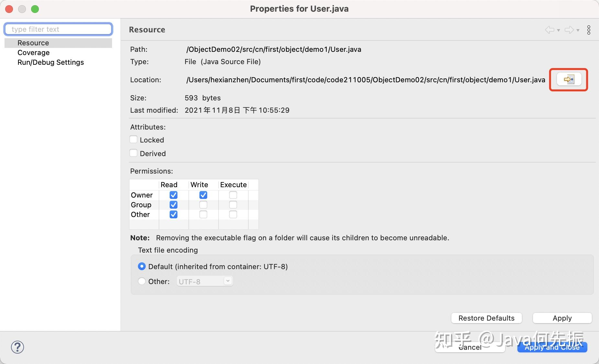
Task: Open the back history dropdown arrow
Action: point(559,30)
